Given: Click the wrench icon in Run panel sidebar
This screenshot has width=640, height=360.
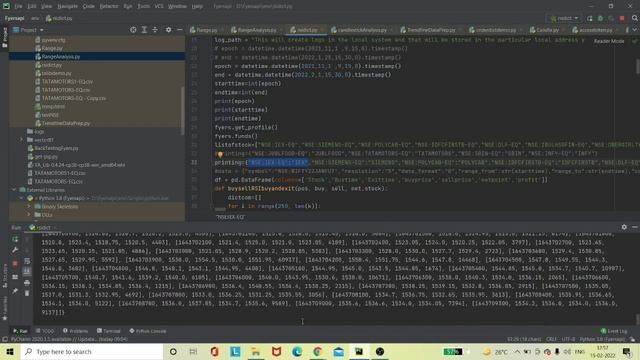Looking at the screenshot, I should click(x=15, y=250).
